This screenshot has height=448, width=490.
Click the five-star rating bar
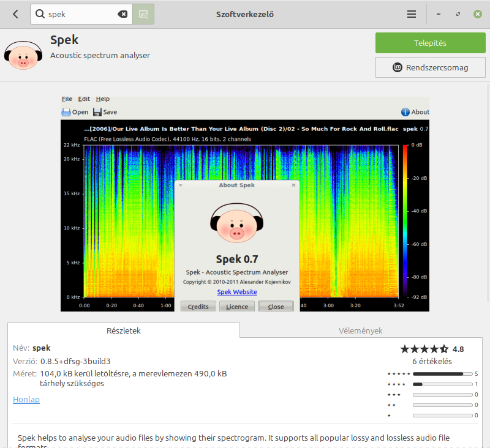[444, 373]
